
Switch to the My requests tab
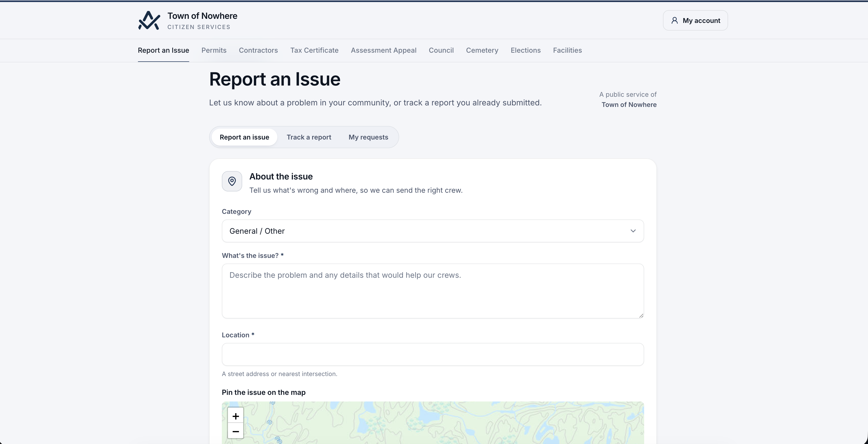pos(368,137)
